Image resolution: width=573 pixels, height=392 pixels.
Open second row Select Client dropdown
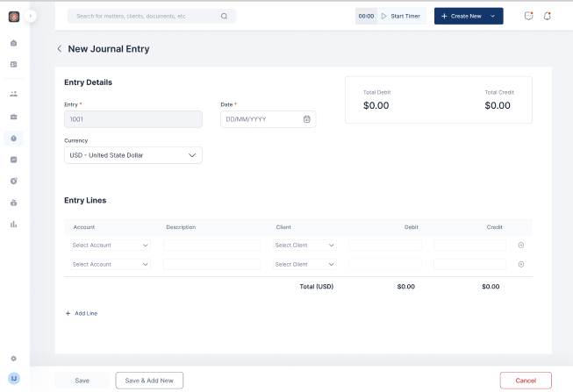tap(304, 264)
